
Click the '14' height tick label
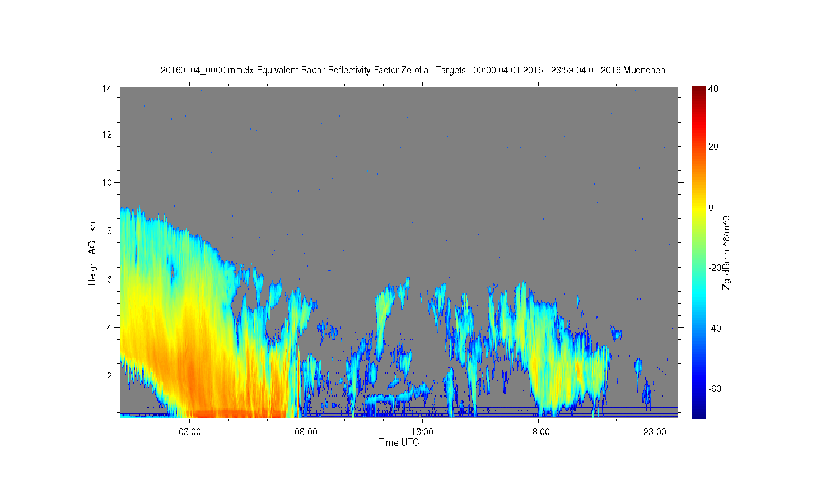pyautogui.click(x=107, y=88)
